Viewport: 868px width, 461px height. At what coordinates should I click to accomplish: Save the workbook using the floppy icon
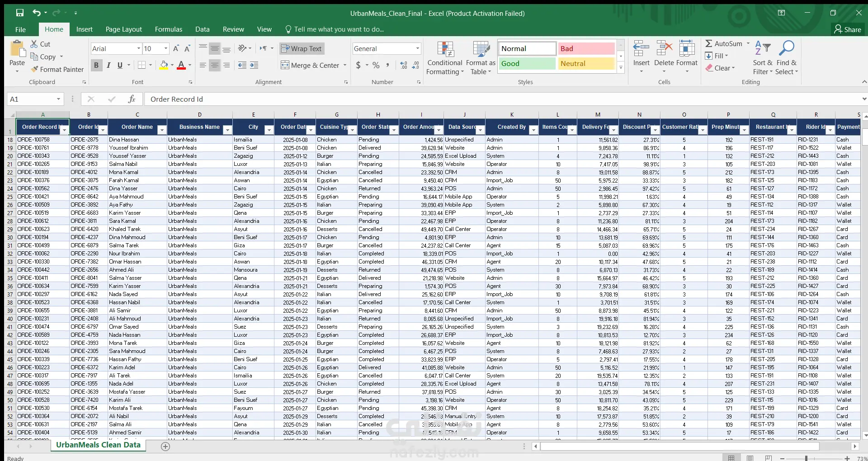click(19, 13)
